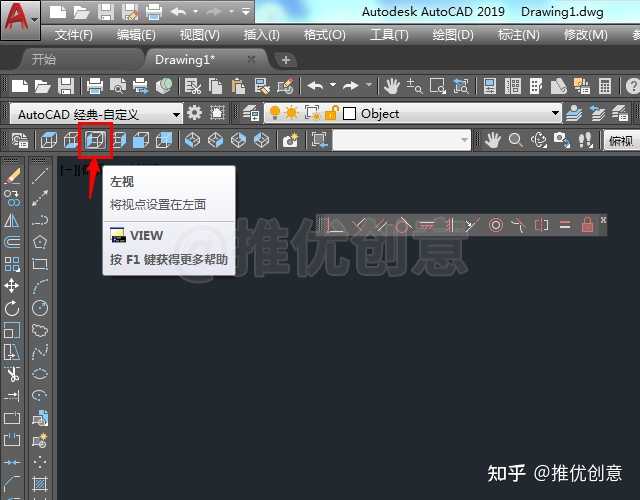
Task: Add a new drawing tab with plus
Action: 286,60
